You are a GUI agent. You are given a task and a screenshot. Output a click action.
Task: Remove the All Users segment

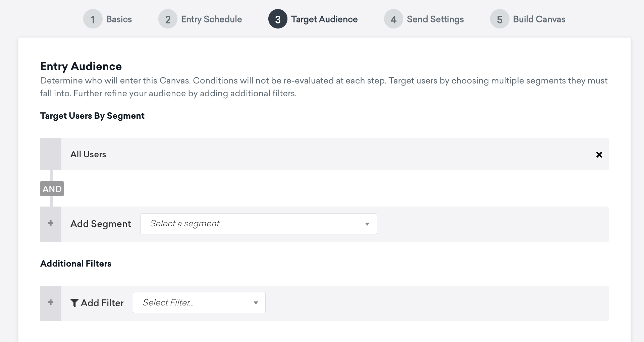click(599, 155)
